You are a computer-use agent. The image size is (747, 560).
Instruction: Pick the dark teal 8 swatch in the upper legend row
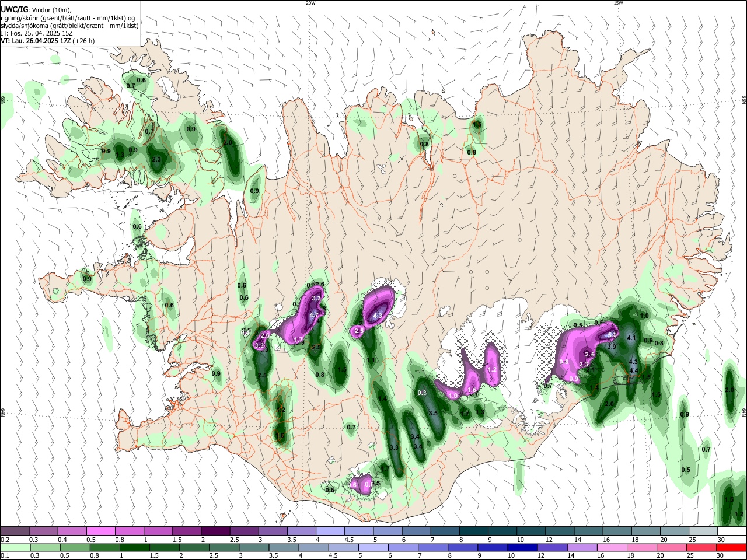pos(473,531)
